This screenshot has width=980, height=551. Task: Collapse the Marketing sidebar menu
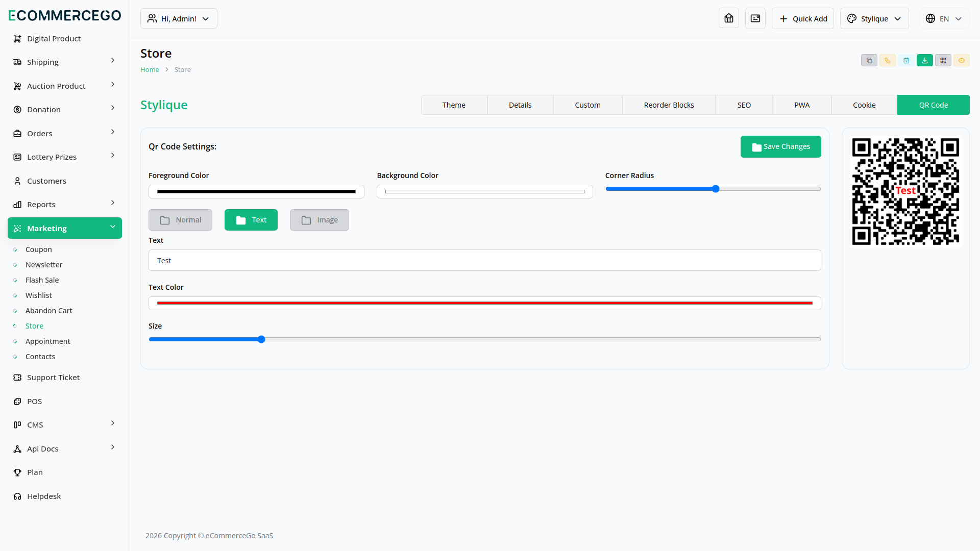click(x=65, y=228)
